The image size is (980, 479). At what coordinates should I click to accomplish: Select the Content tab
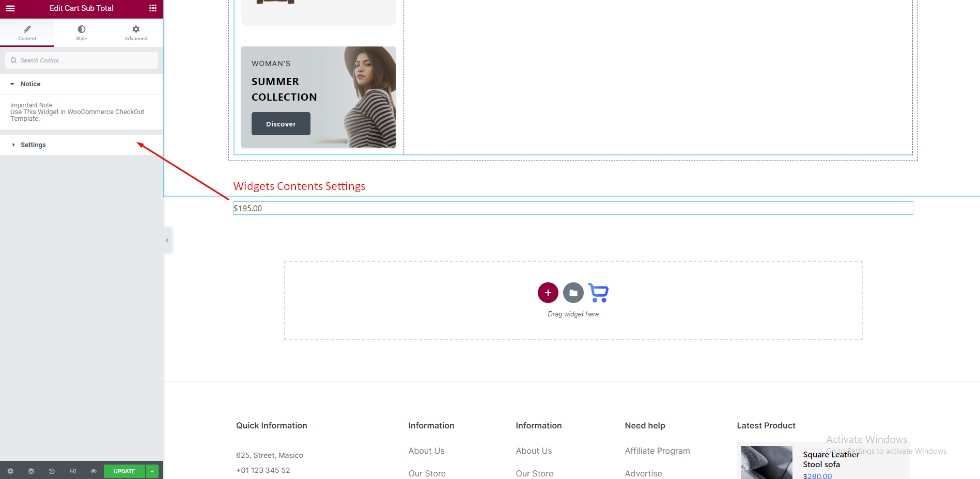(x=27, y=33)
